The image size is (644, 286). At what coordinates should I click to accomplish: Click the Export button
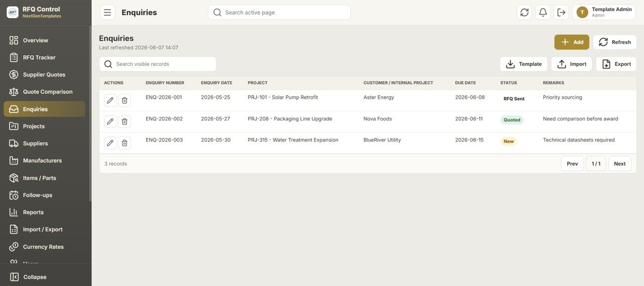click(x=616, y=64)
